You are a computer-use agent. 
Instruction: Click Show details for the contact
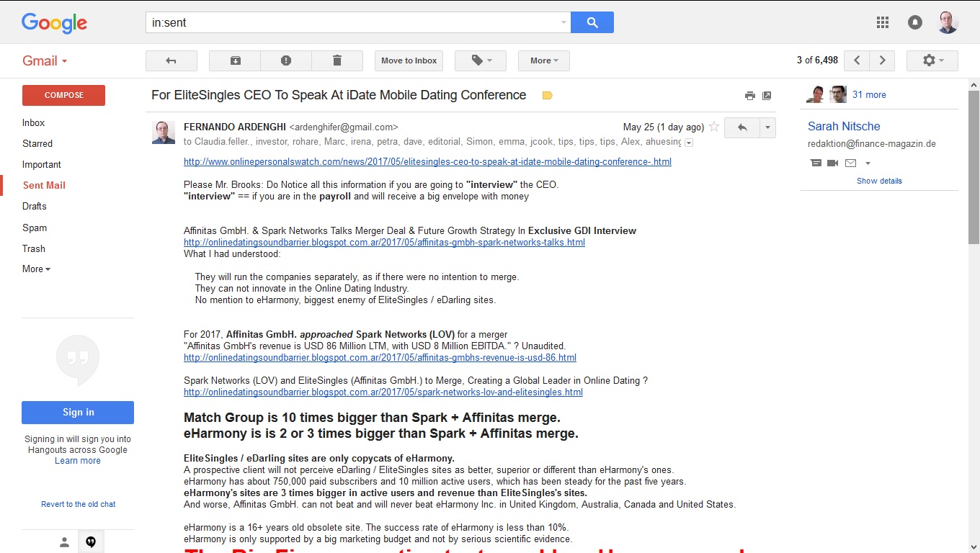point(879,181)
